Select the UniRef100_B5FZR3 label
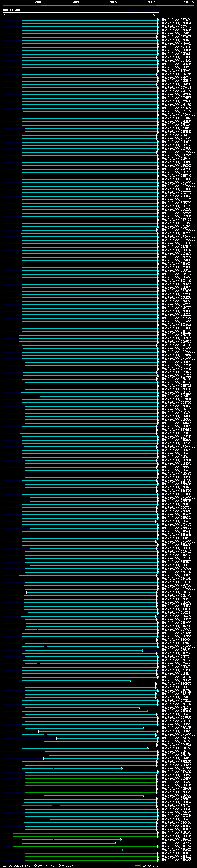 click(176, 203)
